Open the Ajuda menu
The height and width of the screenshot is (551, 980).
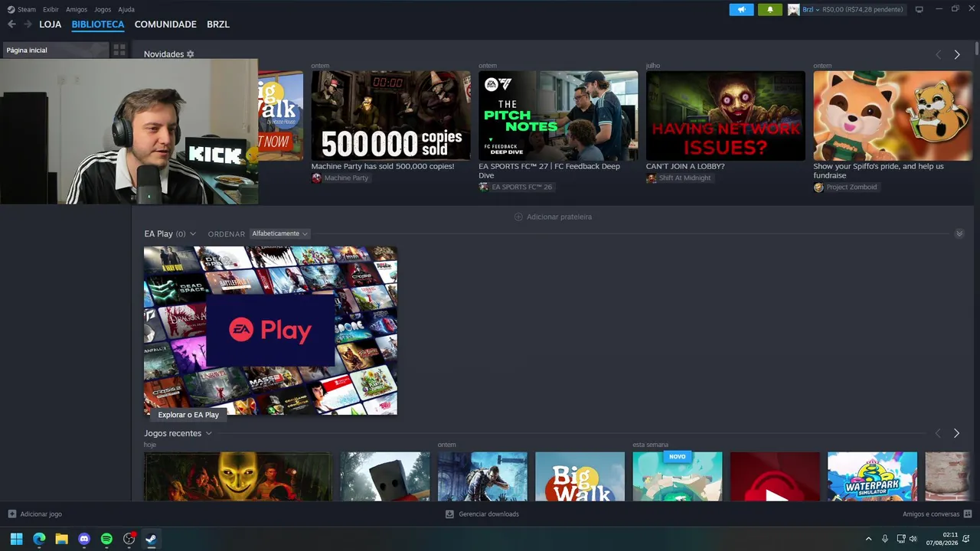[x=126, y=9]
